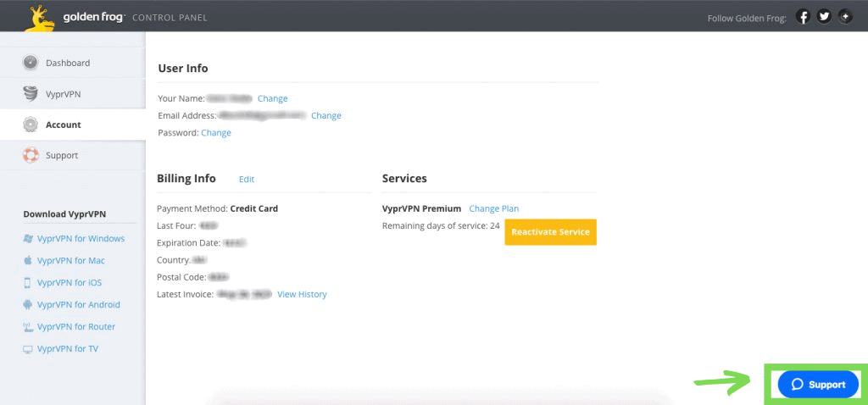Image resolution: width=868 pixels, height=405 pixels.
Task: Open Golden Frog Facebook page icon
Action: 803,17
